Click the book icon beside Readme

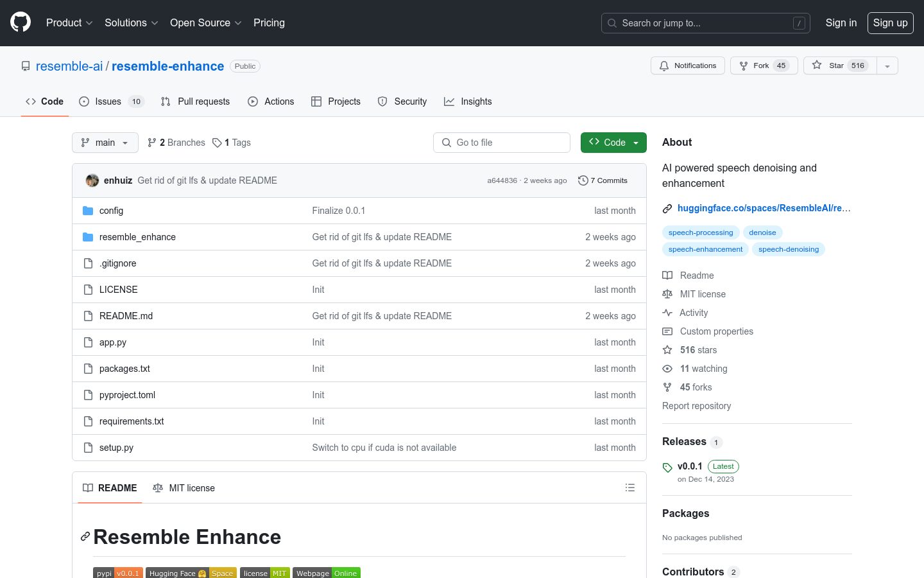point(667,276)
